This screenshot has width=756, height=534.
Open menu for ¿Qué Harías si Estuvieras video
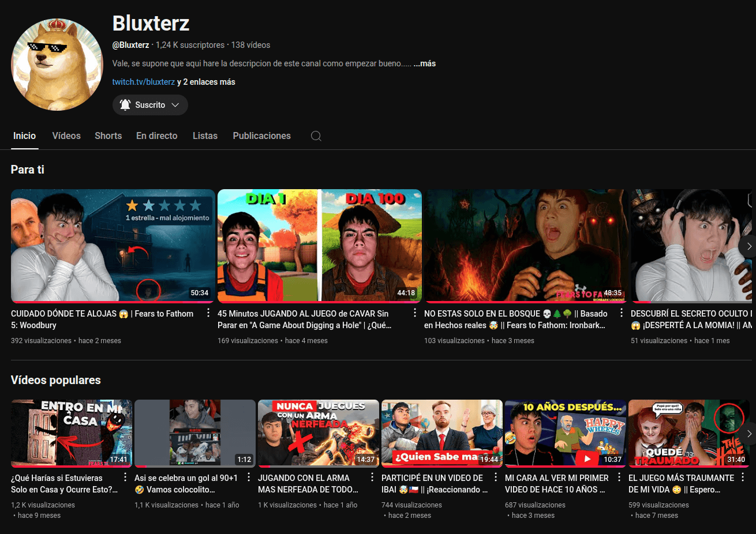click(x=125, y=477)
